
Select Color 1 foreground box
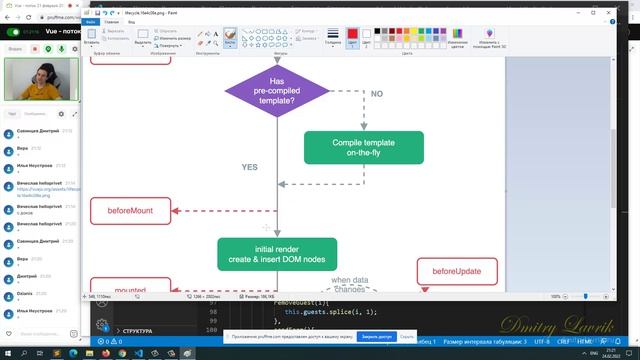(x=352, y=38)
